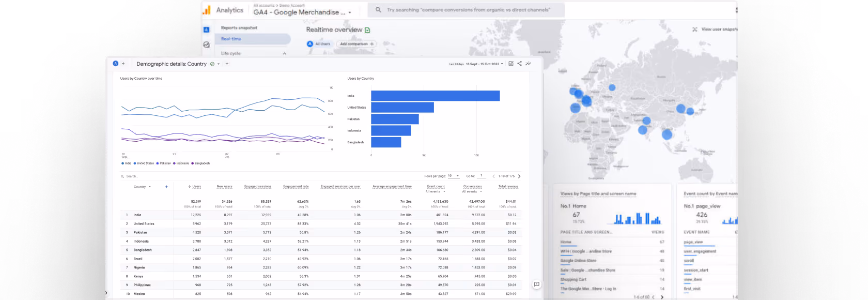Open Event count All events dropdown

(x=436, y=191)
